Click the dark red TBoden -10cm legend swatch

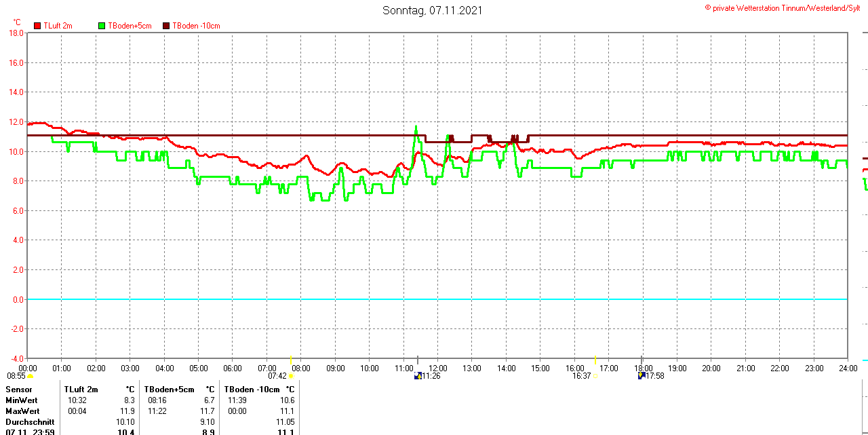(x=167, y=26)
